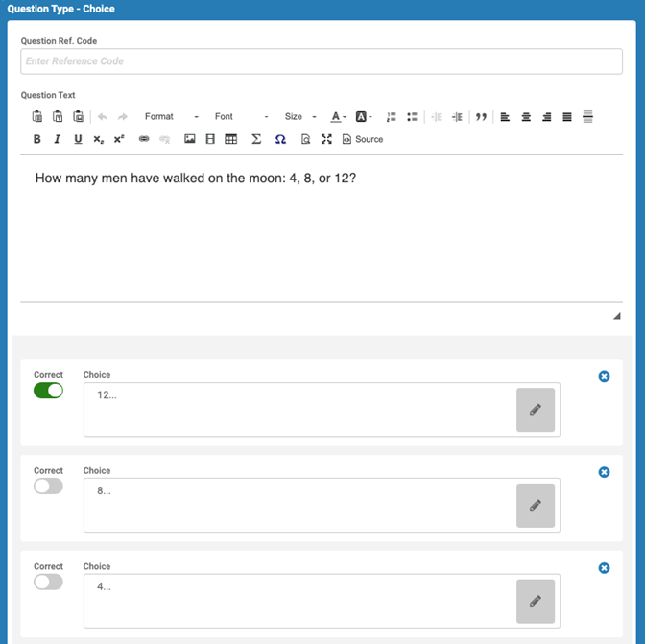Insert a table
This screenshot has width=645, height=644.
(230, 139)
